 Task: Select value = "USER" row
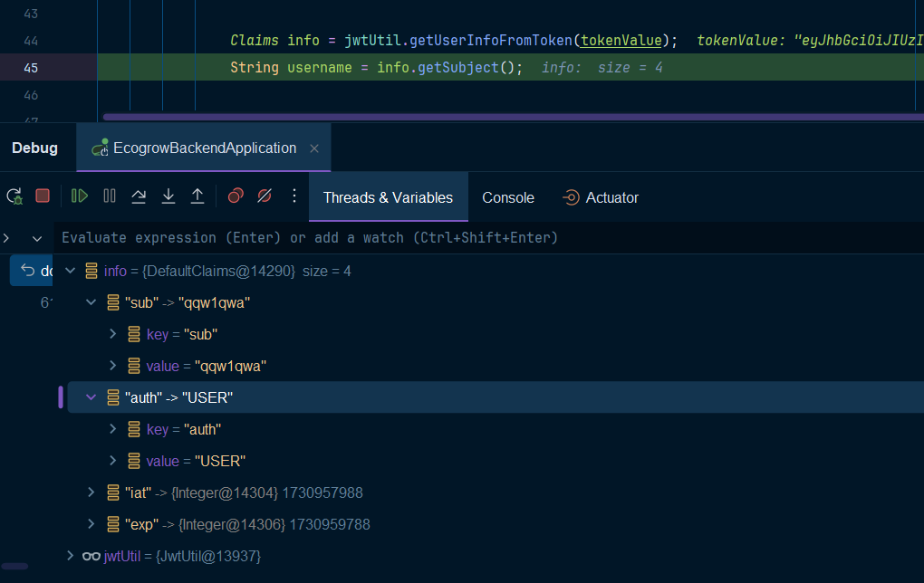tap(494, 461)
